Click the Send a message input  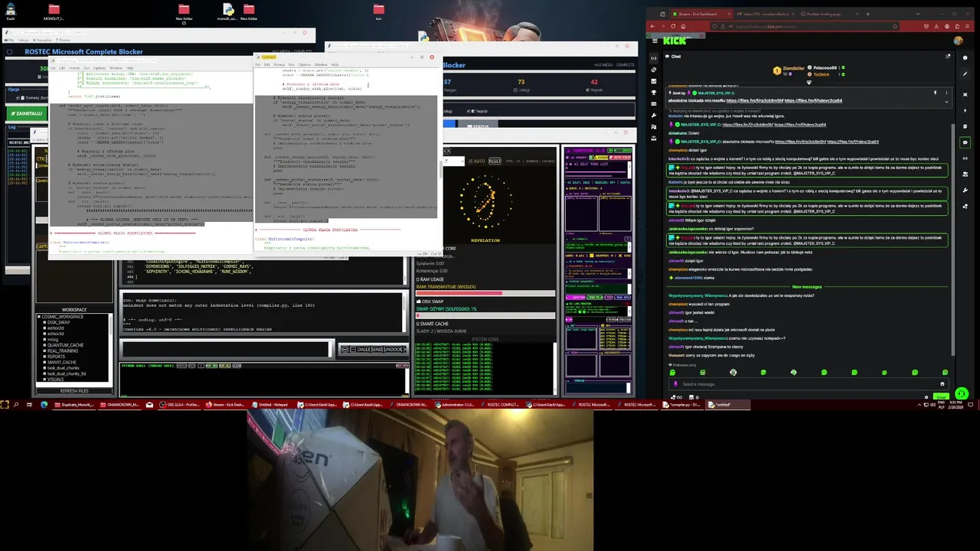pyautogui.click(x=808, y=384)
